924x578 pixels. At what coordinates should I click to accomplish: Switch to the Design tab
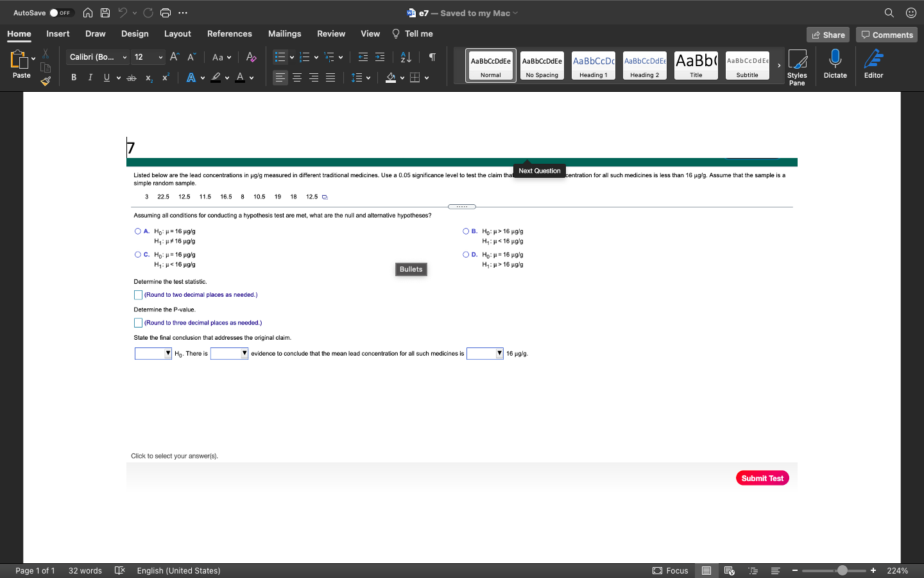pyautogui.click(x=135, y=34)
